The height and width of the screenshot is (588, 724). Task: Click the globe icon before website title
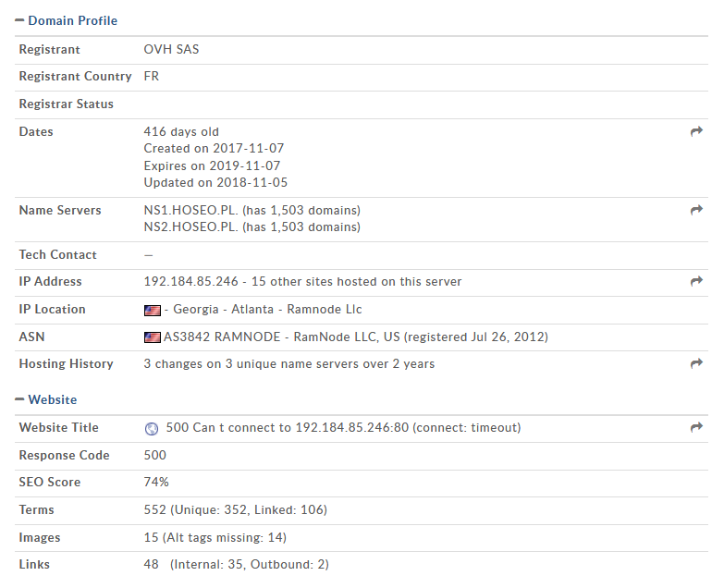click(152, 429)
